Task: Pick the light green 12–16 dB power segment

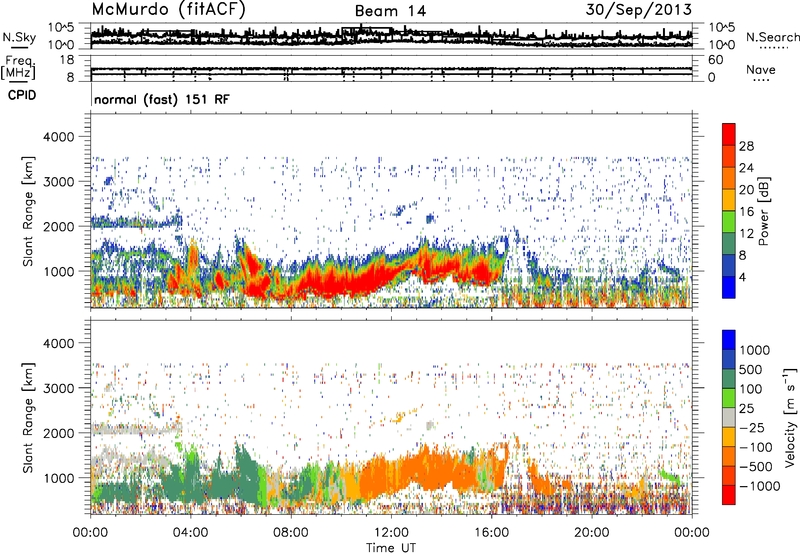Action: pyautogui.click(x=729, y=222)
